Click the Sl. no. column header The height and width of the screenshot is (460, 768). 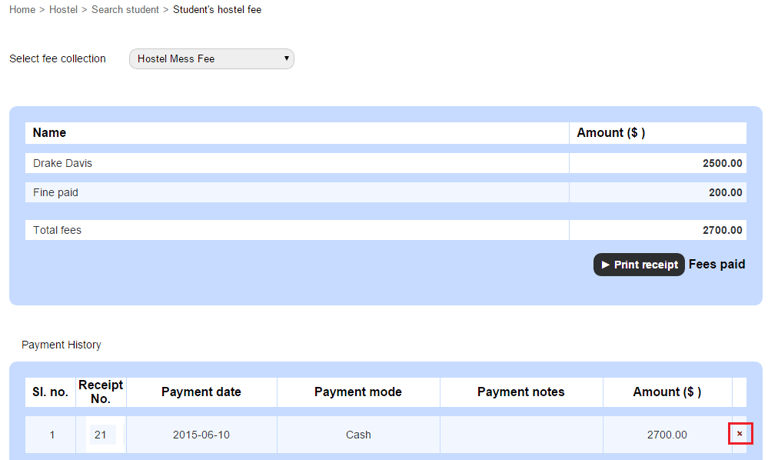(50, 392)
